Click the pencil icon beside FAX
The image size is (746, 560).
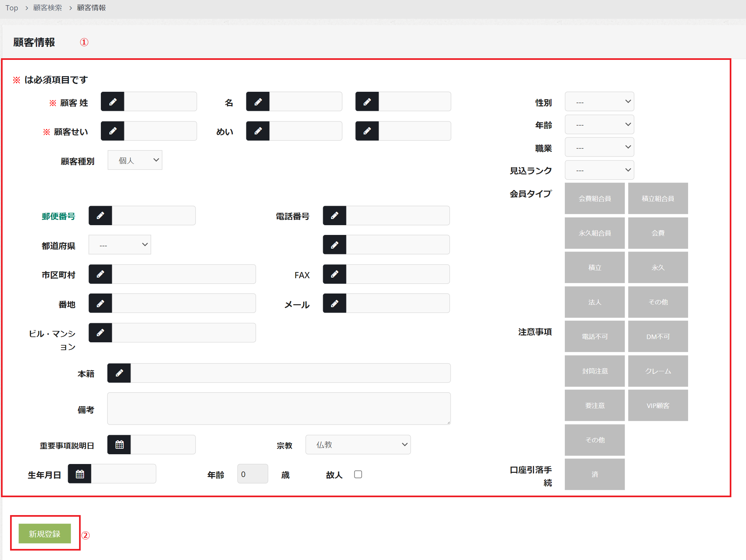[x=334, y=274]
